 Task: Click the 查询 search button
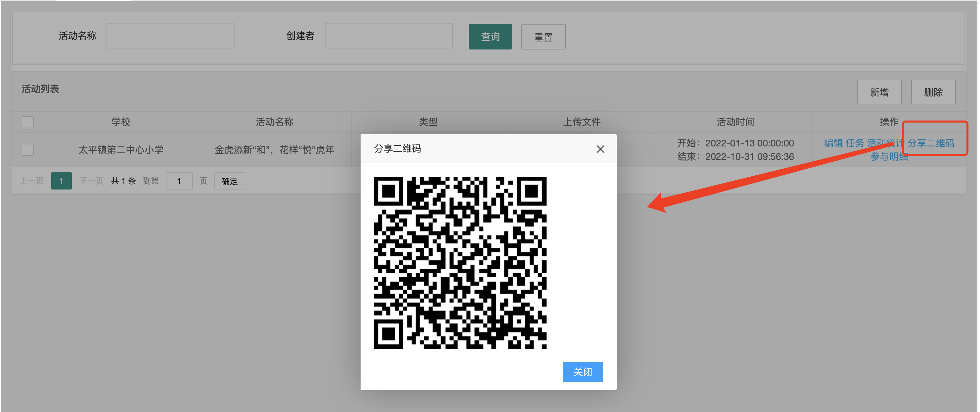tap(490, 36)
